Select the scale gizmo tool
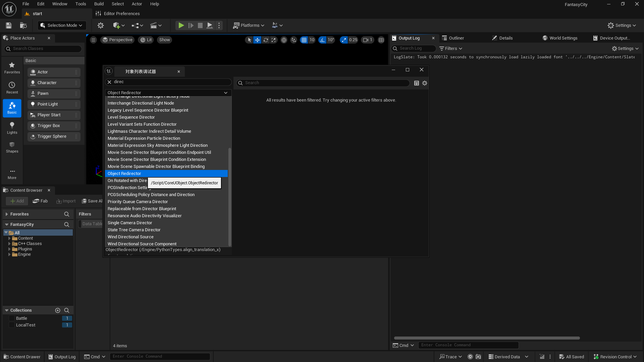The width and height of the screenshot is (644, 362). [x=274, y=40]
